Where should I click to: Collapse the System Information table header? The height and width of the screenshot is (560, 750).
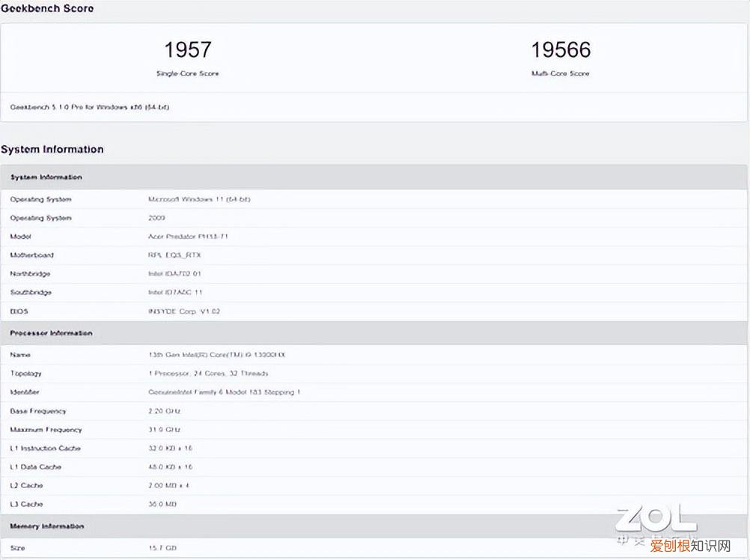point(46,177)
